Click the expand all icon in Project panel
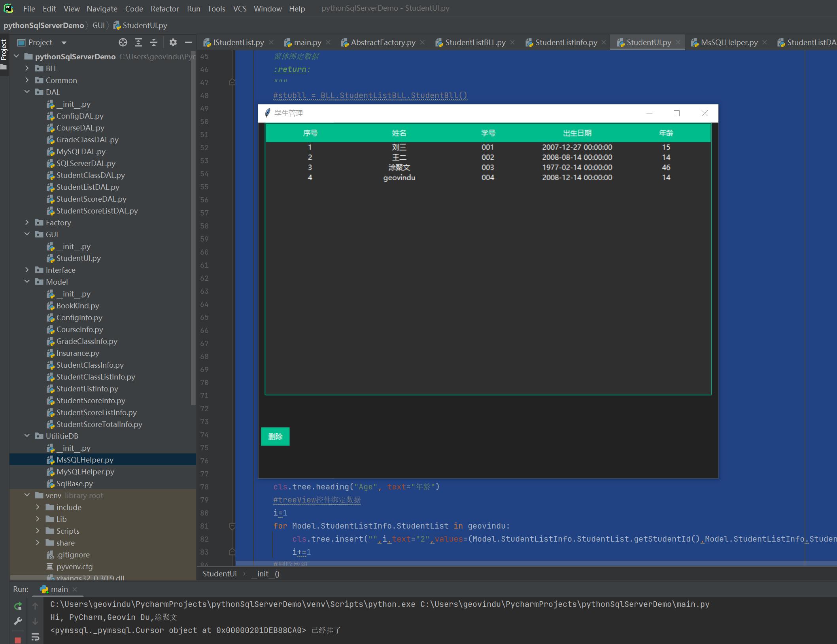 tap(138, 42)
